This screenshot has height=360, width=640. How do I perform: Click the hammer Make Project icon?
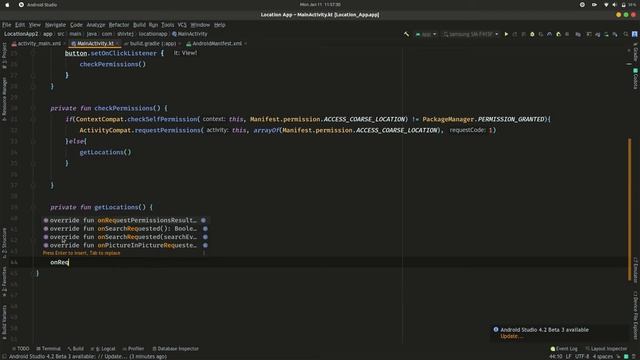click(x=406, y=34)
